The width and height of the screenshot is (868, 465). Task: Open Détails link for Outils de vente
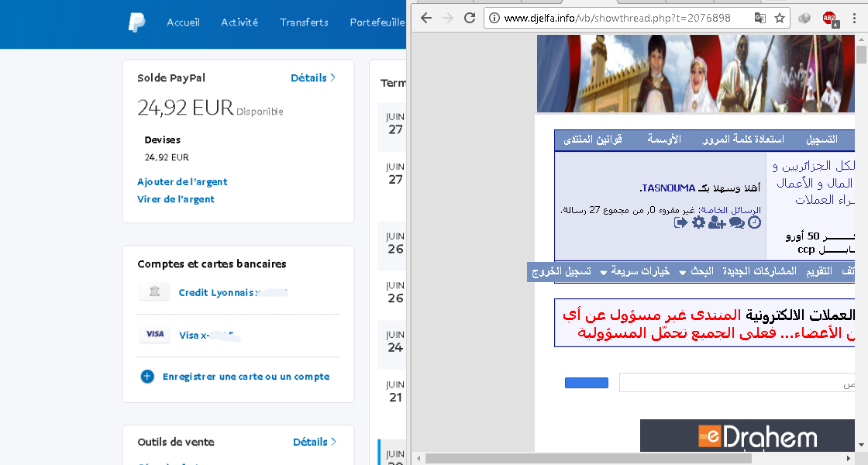(x=315, y=442)
